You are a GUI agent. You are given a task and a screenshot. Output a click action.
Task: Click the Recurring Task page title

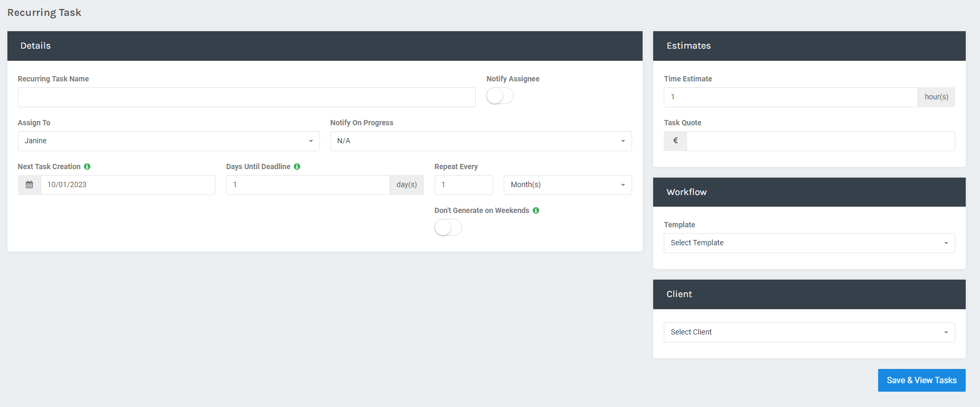[x=44, y=13]
